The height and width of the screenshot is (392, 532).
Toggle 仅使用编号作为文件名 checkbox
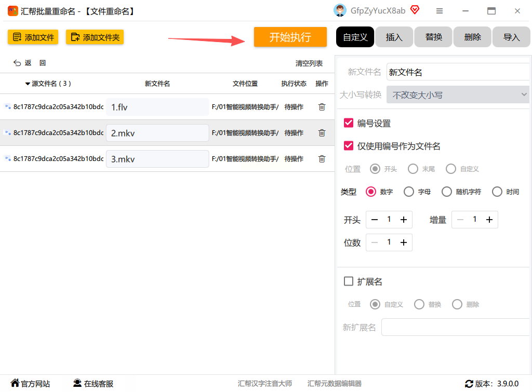click(349, 146)
